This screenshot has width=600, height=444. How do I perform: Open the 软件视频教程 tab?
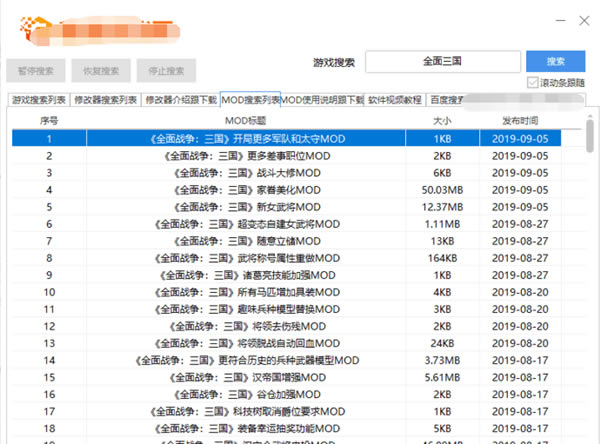395,100
